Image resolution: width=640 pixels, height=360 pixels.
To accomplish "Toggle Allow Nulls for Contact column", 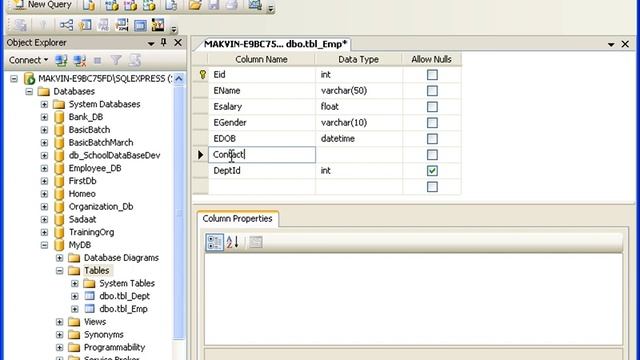I will tap(432, 155).
